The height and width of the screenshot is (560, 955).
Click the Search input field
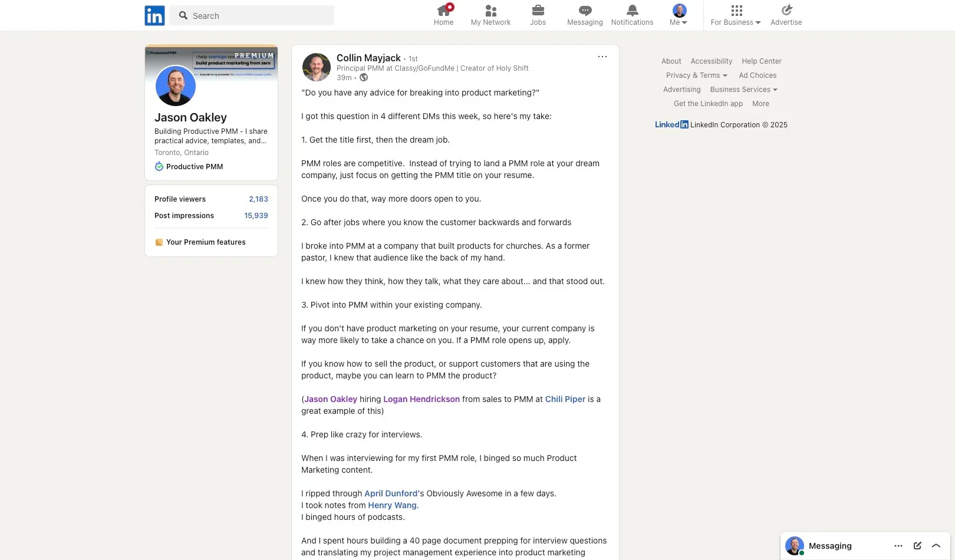pyautogui.click(x=252, y=15)
